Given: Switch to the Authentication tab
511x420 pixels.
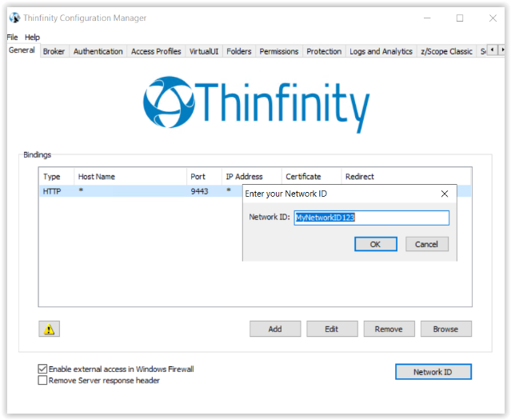Looking at the screenshot, I should click(98, 51).
